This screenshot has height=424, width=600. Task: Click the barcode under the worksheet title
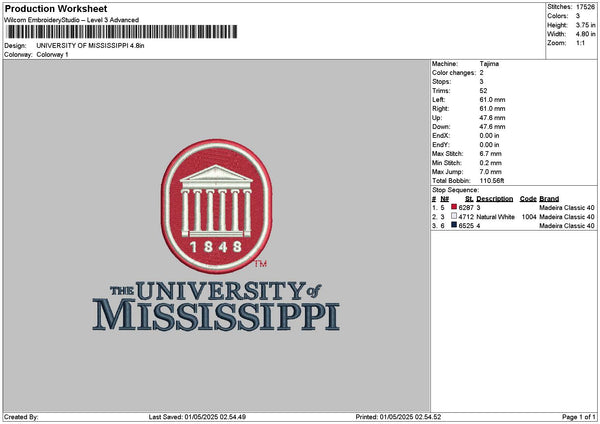click(x=122, y=32)
